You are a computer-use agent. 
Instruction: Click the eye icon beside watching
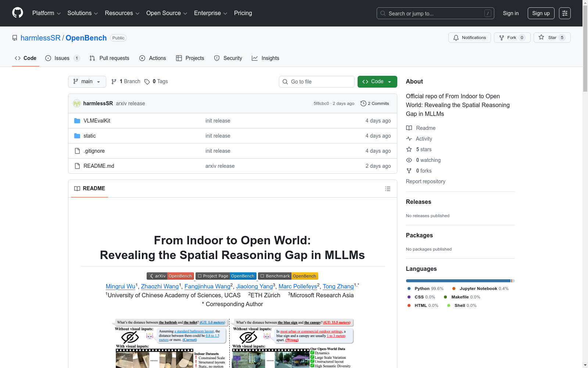coord(409,160)
